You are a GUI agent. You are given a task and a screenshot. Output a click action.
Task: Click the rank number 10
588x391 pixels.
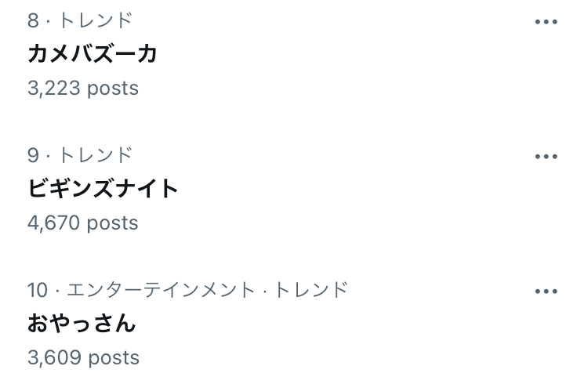[x=38, y=290]
